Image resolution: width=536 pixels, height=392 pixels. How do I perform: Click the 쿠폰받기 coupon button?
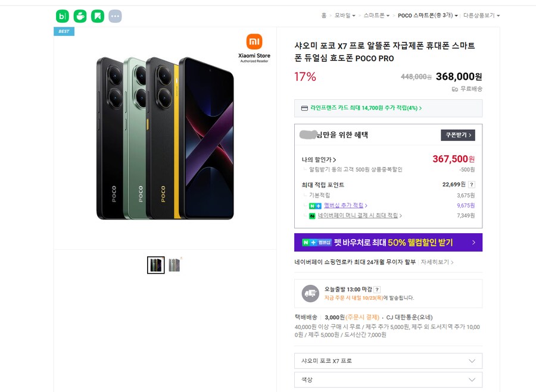457,135
